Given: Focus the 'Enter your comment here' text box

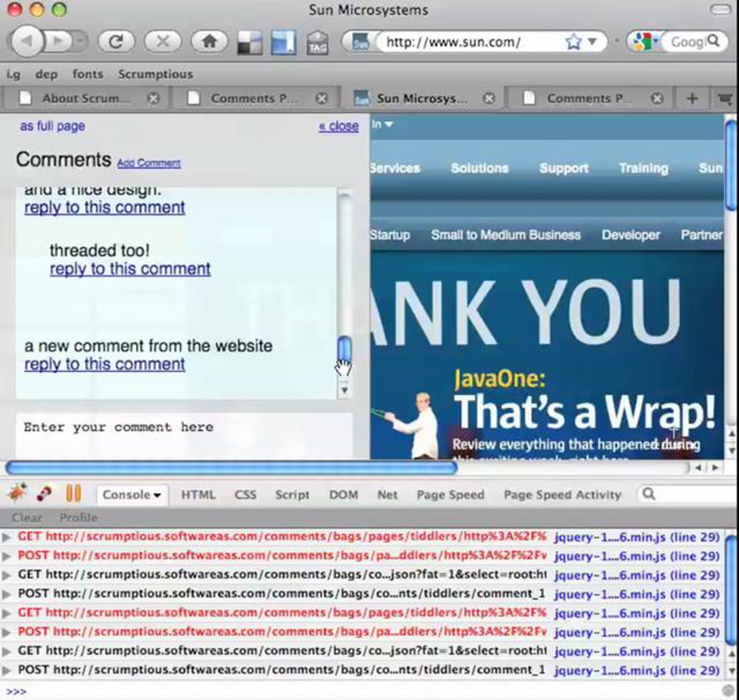Looking at the screenshot, I should [184, 436].
